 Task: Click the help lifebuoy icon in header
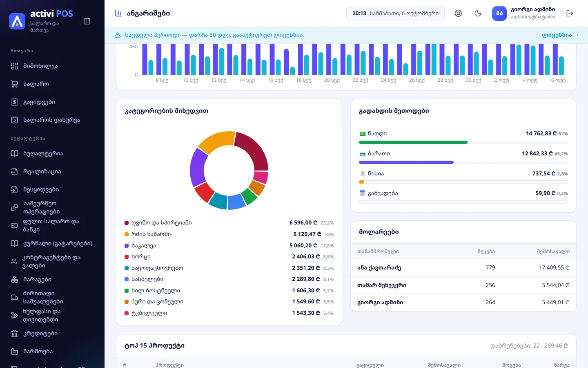click(459, 13)
